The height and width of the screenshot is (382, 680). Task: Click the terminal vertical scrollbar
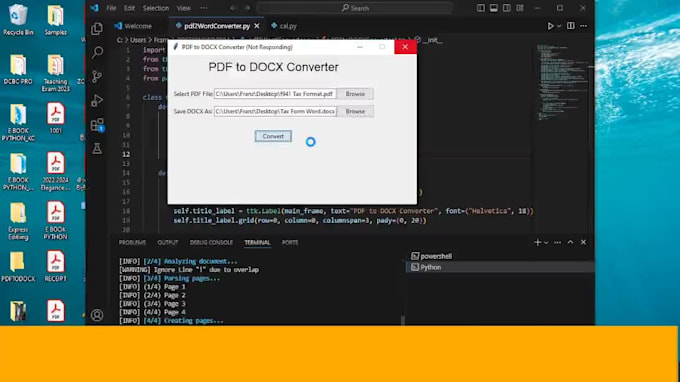tap(402, 320)
